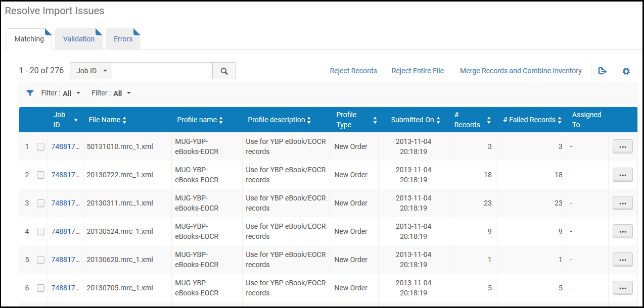Open row actions for 20130722.mrc_1.xml
The width and height of the screenshot is (644, 308).
[x=622, y=175]
